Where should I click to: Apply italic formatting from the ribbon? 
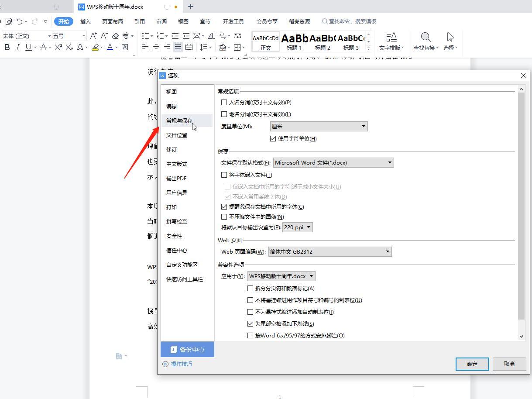pyautogui.click(x=17, y=47)
